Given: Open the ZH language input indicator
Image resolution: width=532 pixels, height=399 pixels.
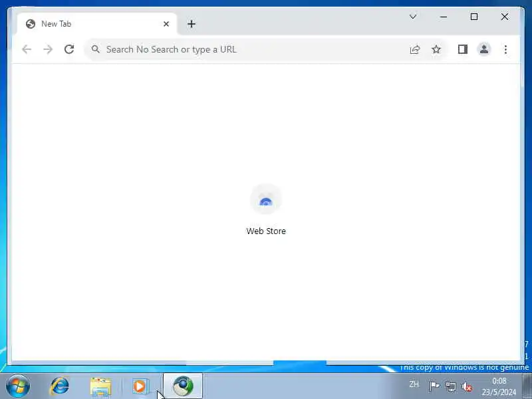Looking at the screenshot, I should pyautogui.click(x=414, y=384).
